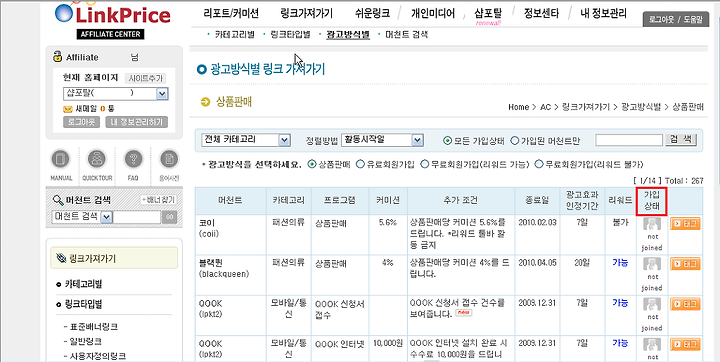The height and width of the screenshot is (362, 720).
Task: Click the 머천트 column header
Action: coord(231,200)
